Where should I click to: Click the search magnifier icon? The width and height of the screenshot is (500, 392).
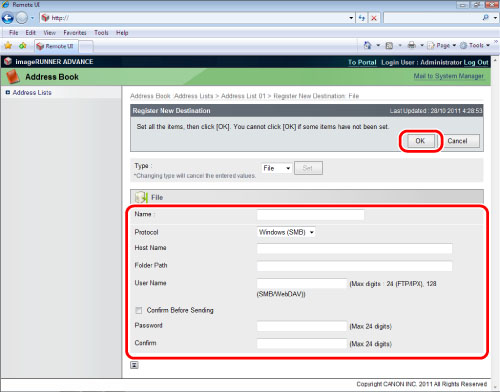tap(486, 18)
